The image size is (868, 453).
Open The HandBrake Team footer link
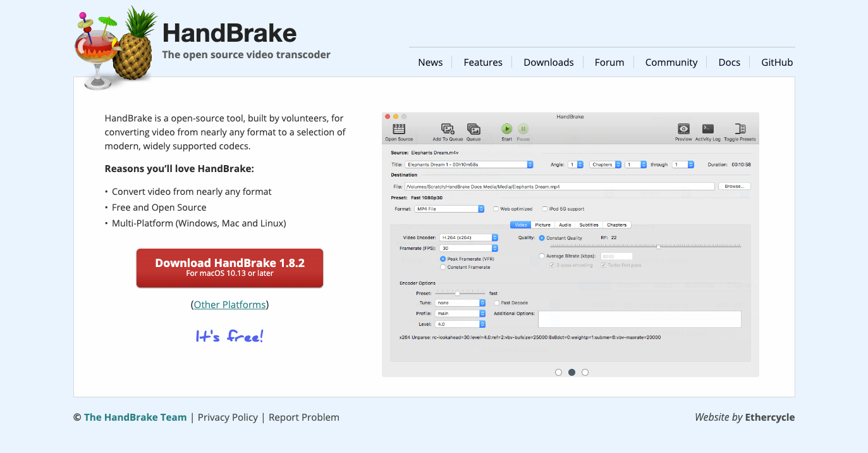[135, 418]
